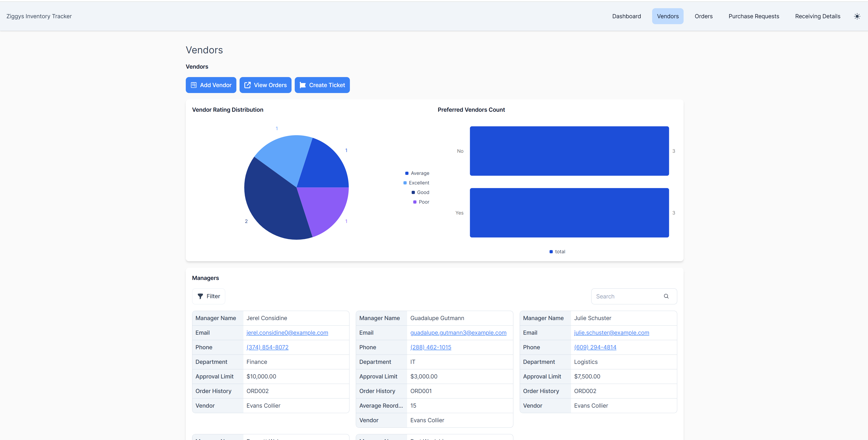Click jerel.considine0@example.com email link
Screen dimensions: 868x440
pyautogui.click(x=287, y=332)
